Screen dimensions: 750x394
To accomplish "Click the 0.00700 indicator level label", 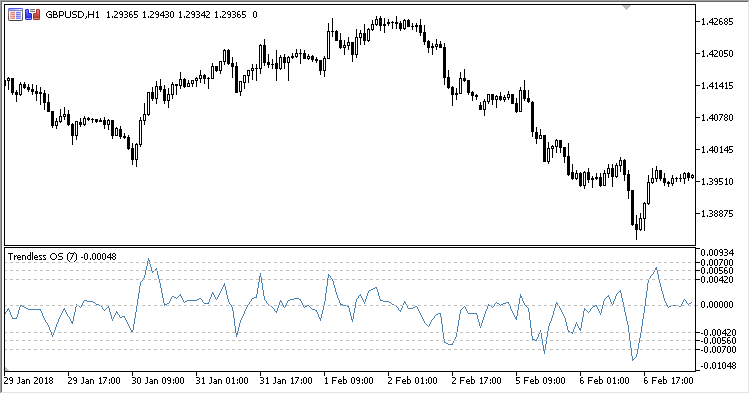I will (717, 263).
